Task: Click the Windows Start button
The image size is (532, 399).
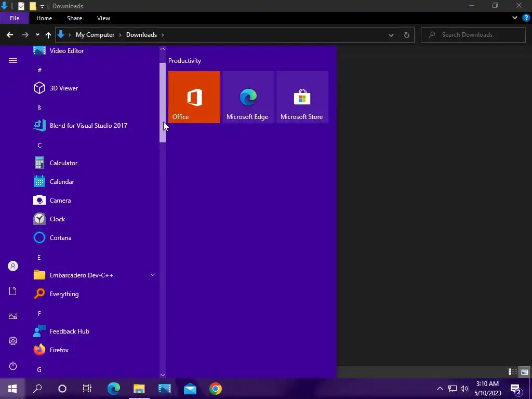Action: click(12, 389)
